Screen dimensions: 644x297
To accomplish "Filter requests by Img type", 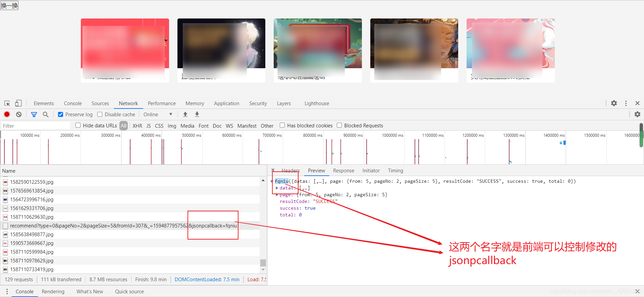I will [172, 126].
